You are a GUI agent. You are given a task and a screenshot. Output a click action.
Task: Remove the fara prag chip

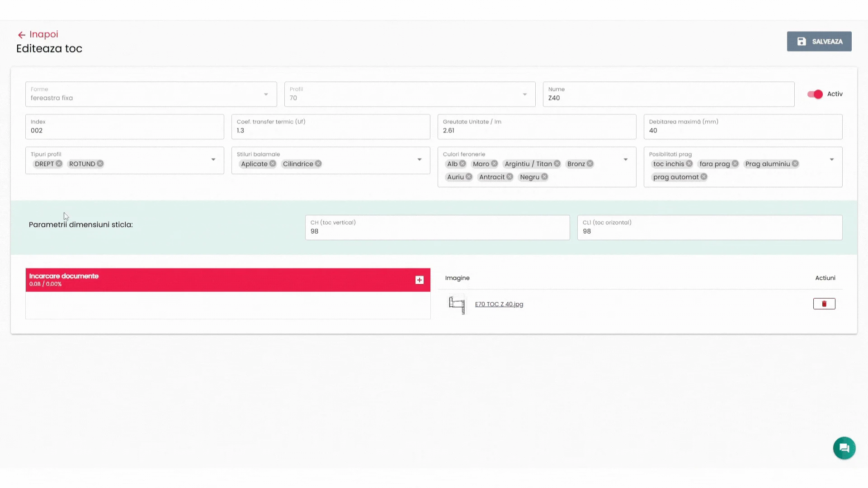[735, 164]
